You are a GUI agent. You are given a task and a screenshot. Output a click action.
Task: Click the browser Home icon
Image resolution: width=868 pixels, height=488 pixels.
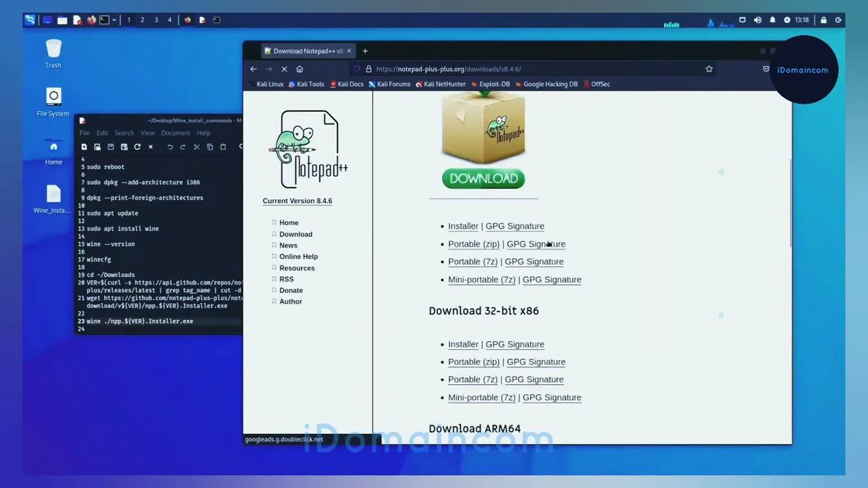300,68
